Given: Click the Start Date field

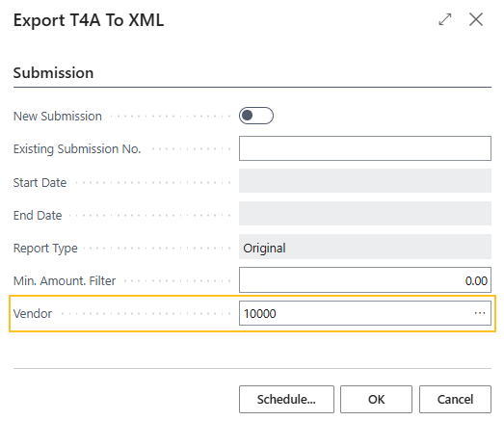Looking at the screenshot, I should coord(365,181).
